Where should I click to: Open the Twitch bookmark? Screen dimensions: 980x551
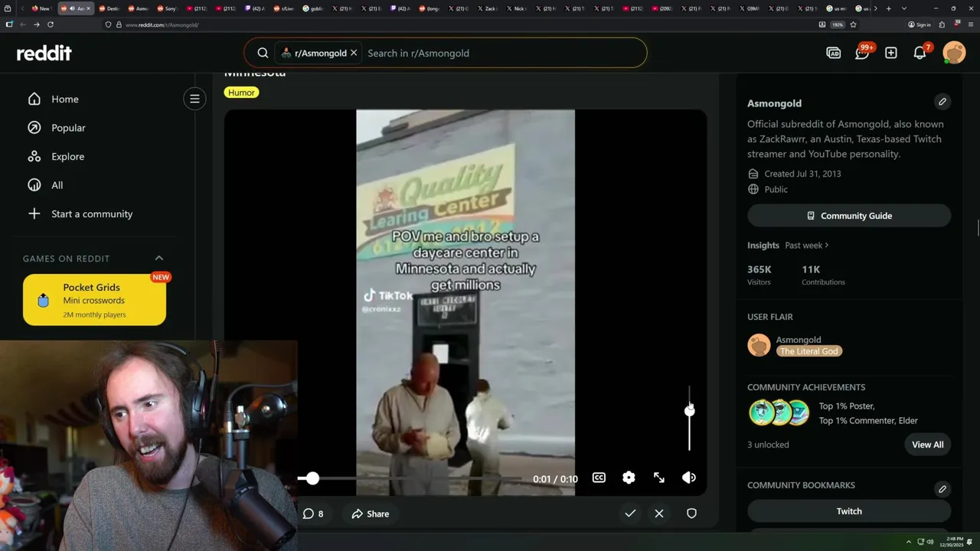(x=849, y=511)
